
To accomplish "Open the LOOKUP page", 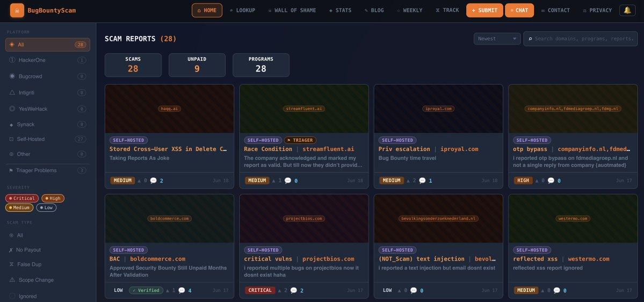I will tap(242, 10).
